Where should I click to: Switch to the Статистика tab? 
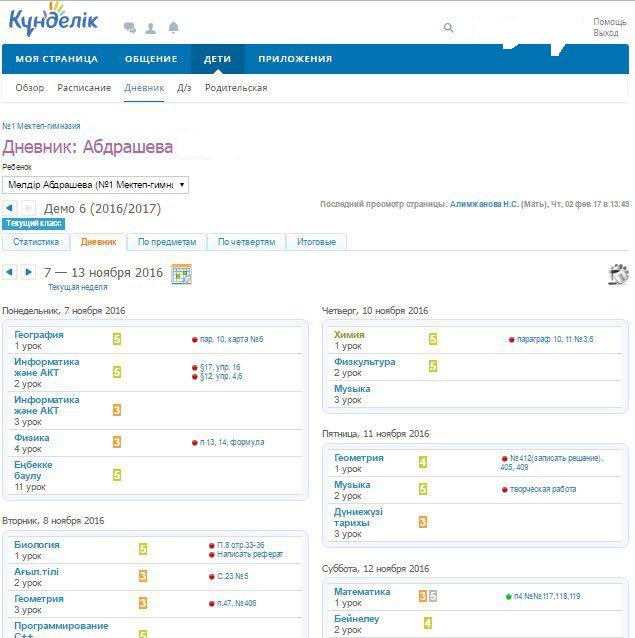(36, 242)
